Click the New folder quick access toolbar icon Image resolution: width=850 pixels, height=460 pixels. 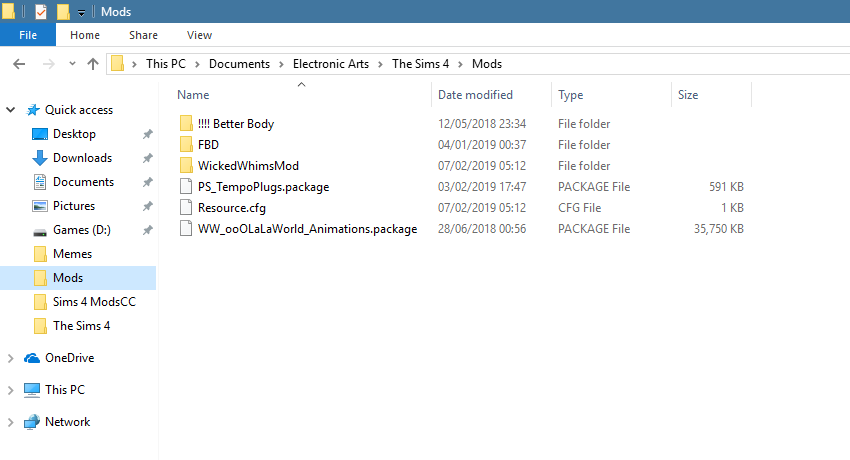pos(63,11)
